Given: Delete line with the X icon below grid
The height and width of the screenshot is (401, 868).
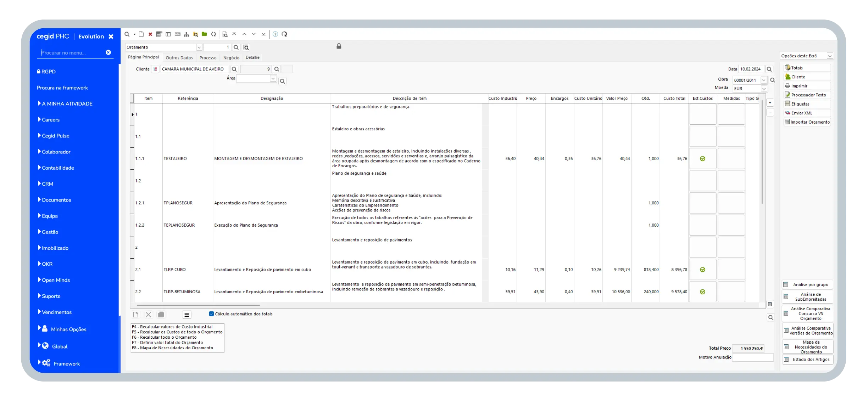Looking at the screenshot, I should (149, 315).
